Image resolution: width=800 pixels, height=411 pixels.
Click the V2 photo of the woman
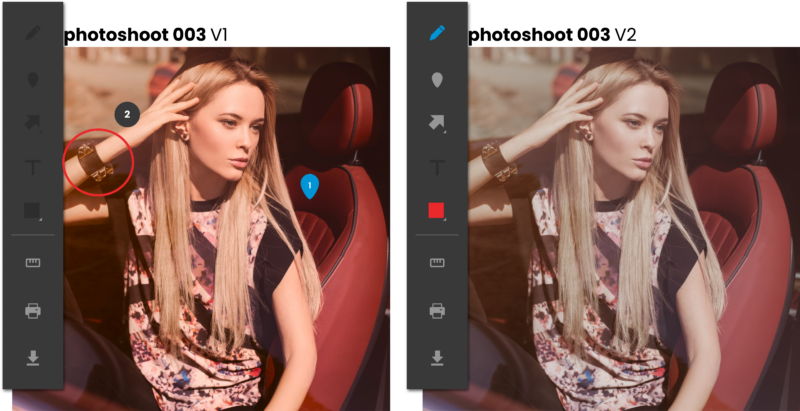[634, 228]
